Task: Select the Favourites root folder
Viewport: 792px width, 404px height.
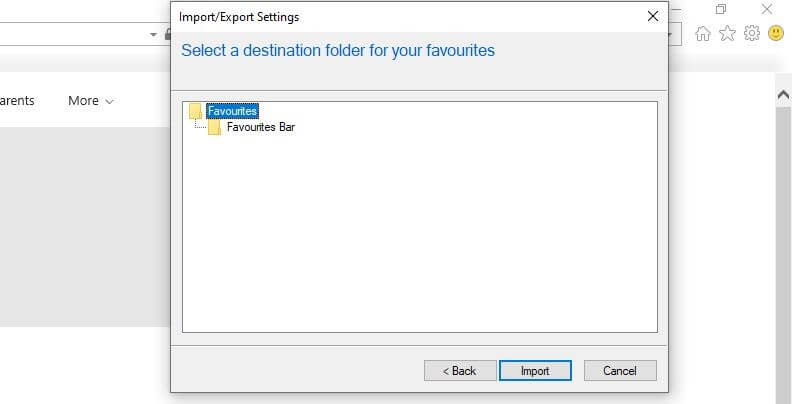Action: pyautogui.click(x=232, y=111)
